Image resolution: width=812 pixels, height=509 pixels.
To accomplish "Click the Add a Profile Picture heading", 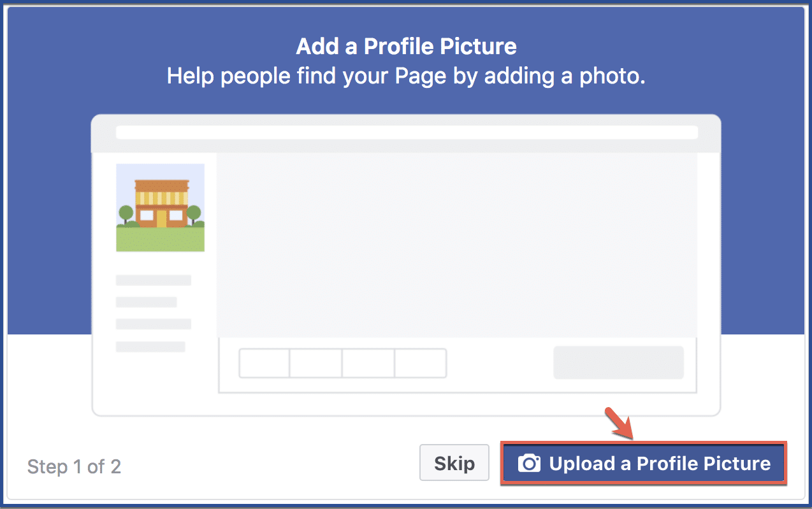I will tap(407, 47).
